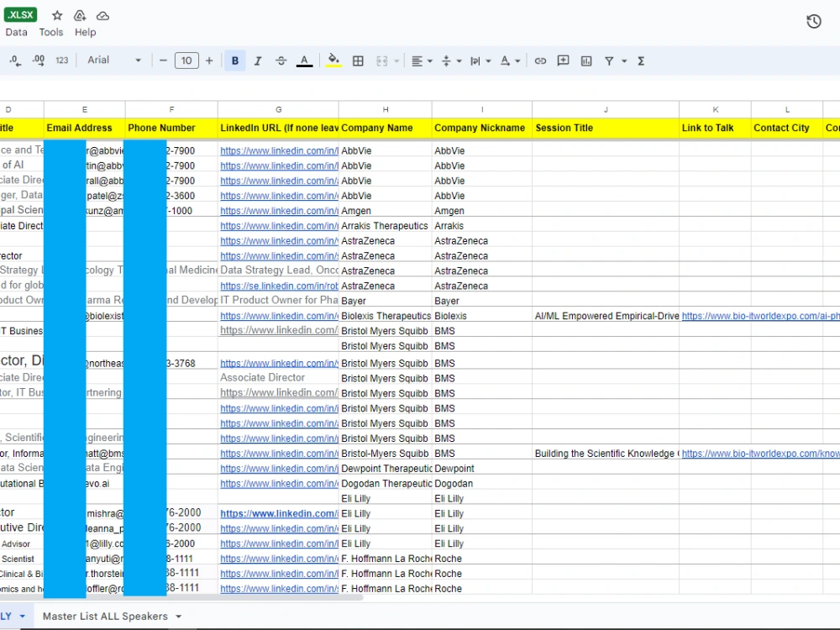Open the fill color picker
Image resolution: width=840 pixels, height=630 pixels.
(333, 60)
